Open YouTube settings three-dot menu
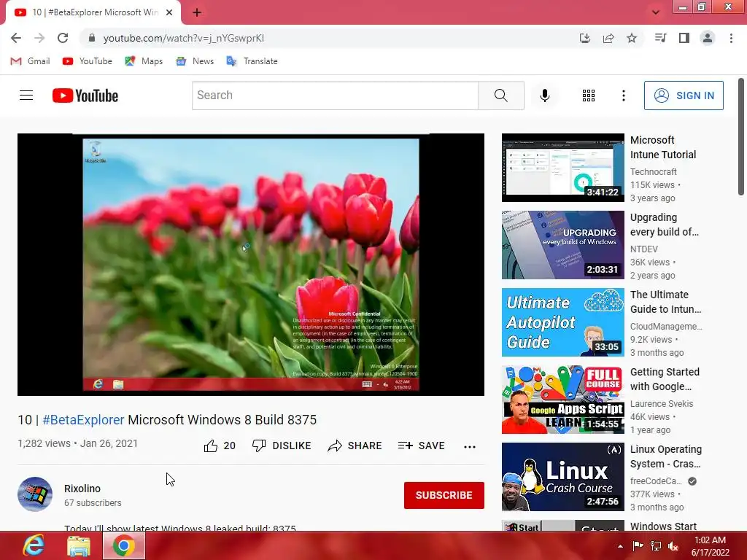Viewport: 747px width, 560px height. pyautogui.click(x=623, y=96)
